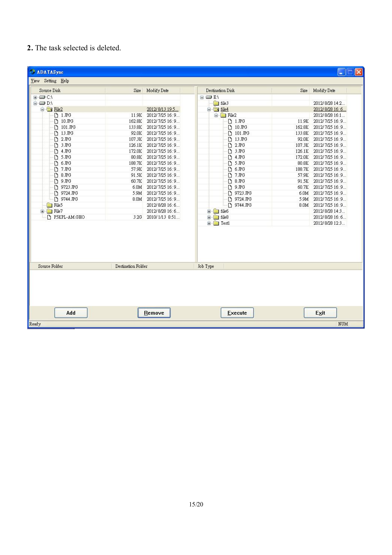Click the file4 open folder icon
392x555 pixels.
(216, 109)
